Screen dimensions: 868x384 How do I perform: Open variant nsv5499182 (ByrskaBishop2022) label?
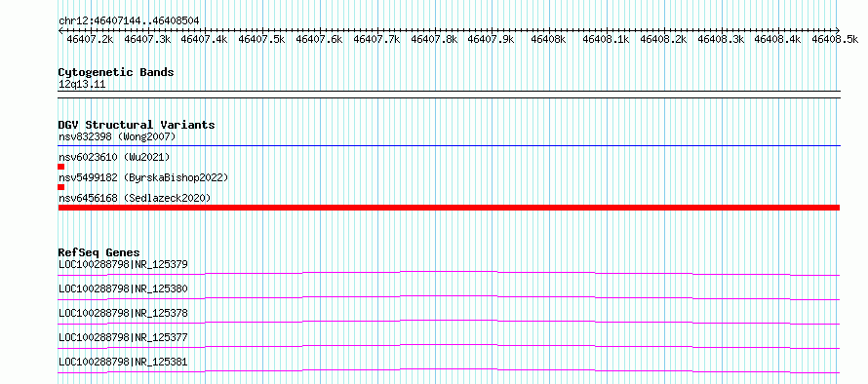[x=143, y=177]
